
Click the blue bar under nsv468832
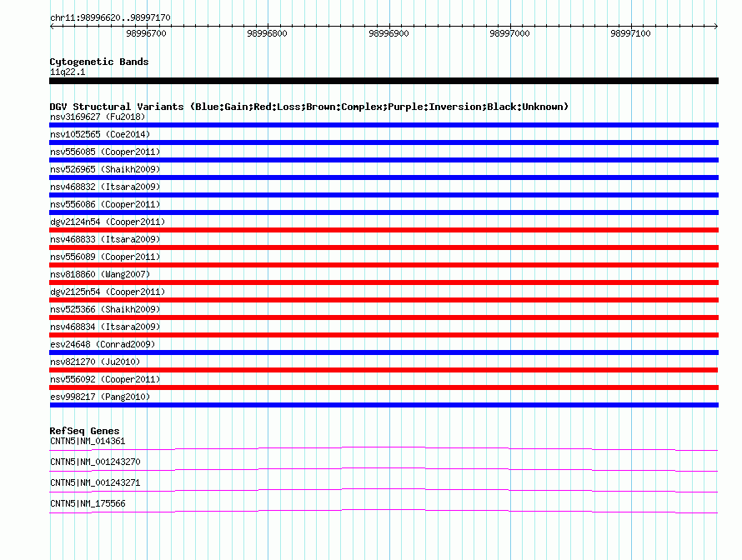click(x=384, y=195)
